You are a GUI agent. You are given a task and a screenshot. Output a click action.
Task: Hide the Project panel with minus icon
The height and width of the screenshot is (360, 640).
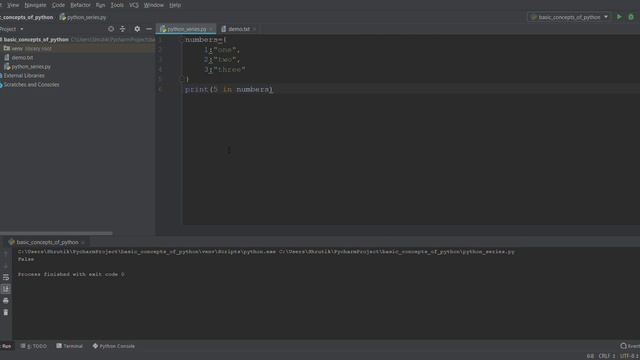(x=149, y=29)
